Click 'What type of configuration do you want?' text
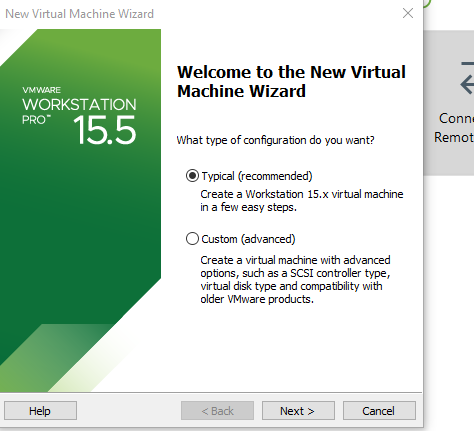 coord(275,140)
